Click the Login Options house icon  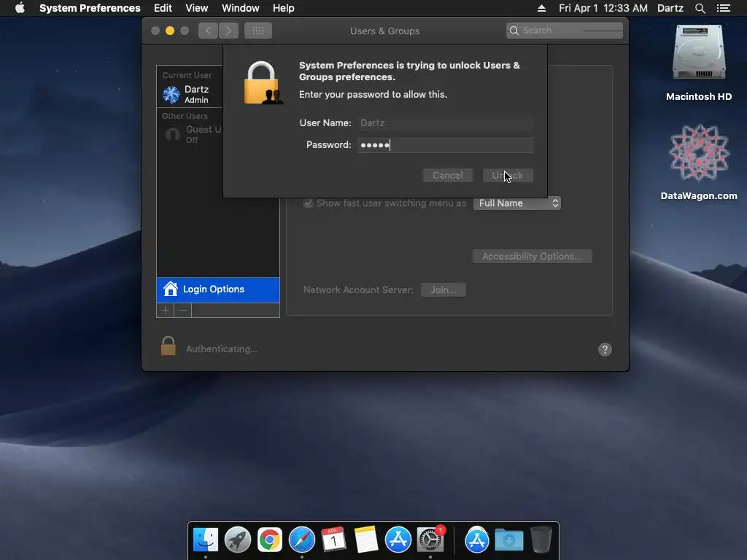click(170, 289)
